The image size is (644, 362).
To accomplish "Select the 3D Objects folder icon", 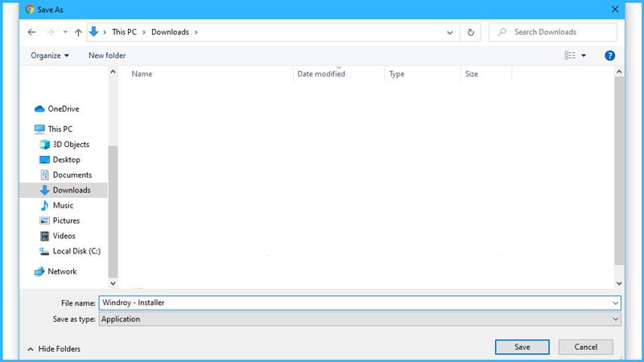I will pyautogui.click(x=45, y=145).
